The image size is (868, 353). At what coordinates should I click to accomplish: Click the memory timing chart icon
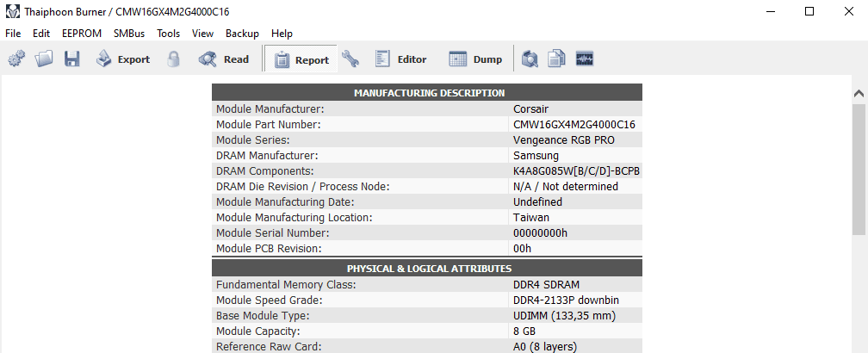585,59
